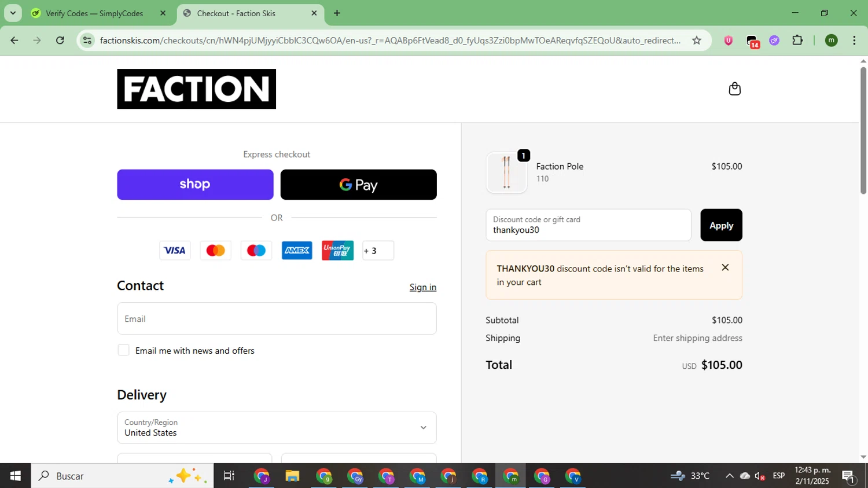868x488 pixels.
Task: Apply the discount code
Action: [x=721, y=225]
